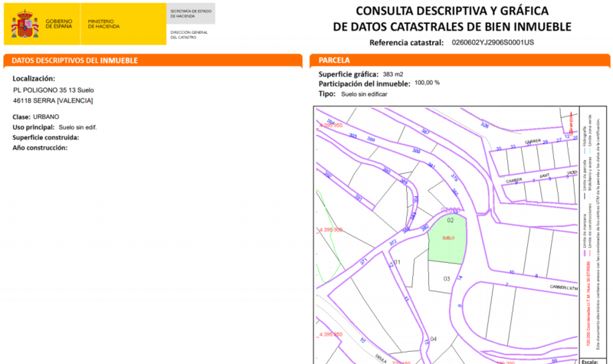
Task: Select the 'Suelo sin edificar' value
Action: 364,94
